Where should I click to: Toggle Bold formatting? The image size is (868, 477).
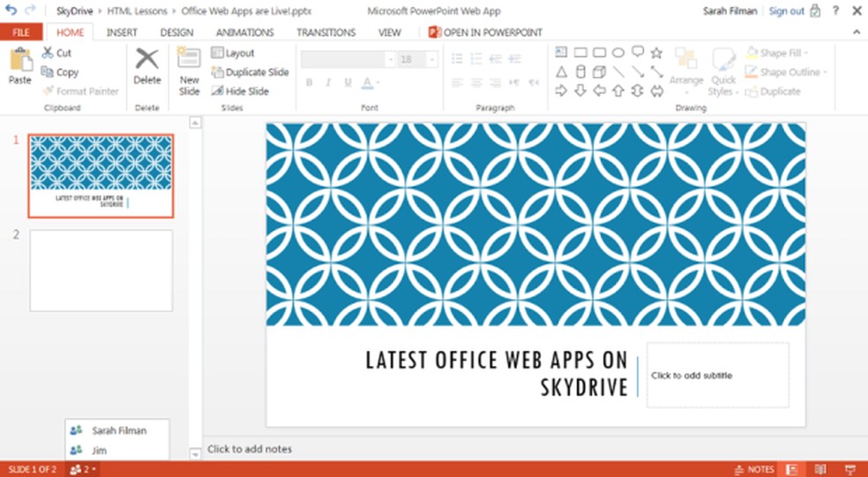(309, 83)
